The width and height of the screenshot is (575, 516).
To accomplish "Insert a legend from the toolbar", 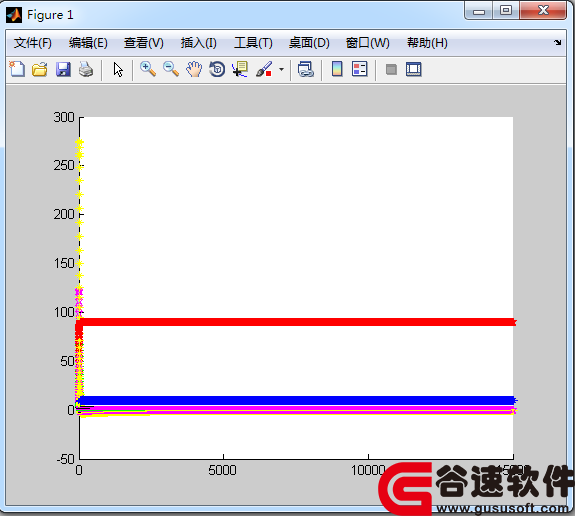I will click(359, 69).
